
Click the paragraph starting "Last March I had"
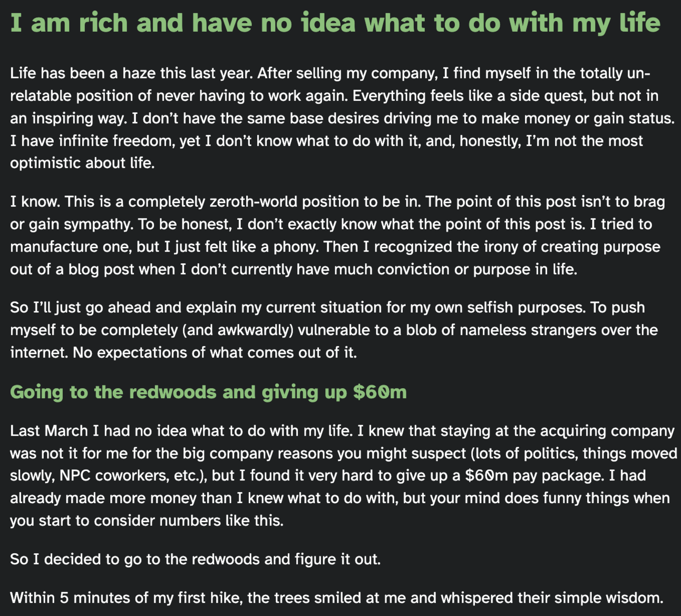point(343,476)
